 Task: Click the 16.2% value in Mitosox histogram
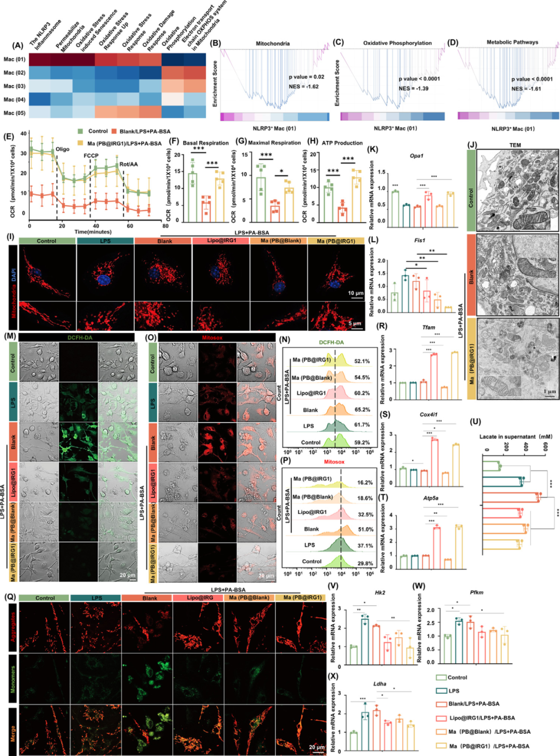pos(365,483)
